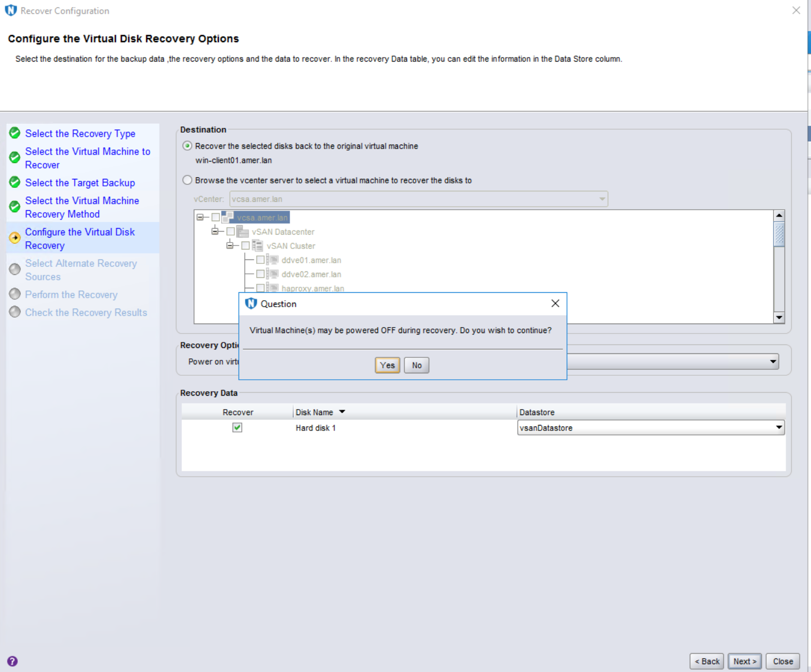Uncheck the Recover checkbox for Hard disk 1

pos(237,427)
